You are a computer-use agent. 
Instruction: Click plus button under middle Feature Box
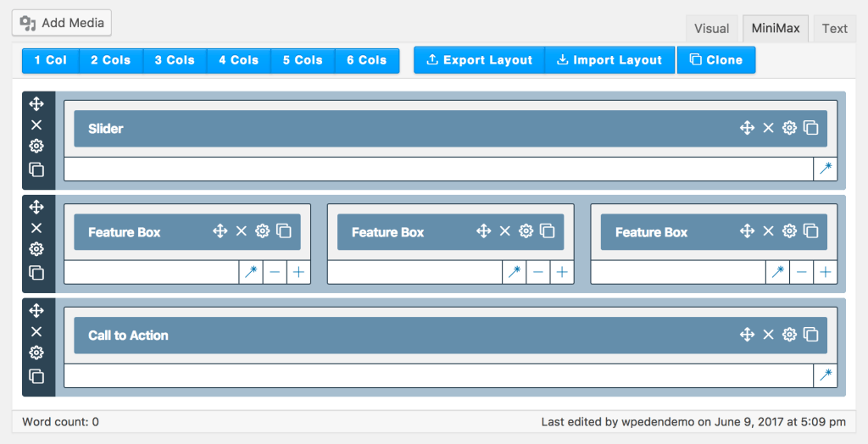tap(562, 272)
